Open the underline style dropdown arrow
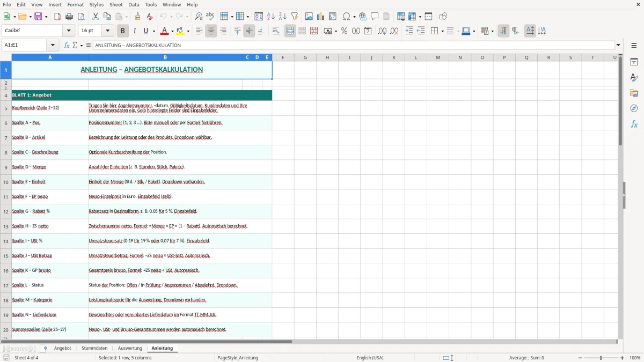Viewport: 644px width, 362px height. (153, 31)
